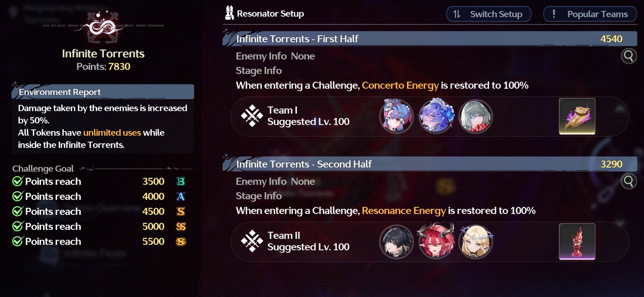The width and height of the screenshot is (644, 297).
Task: Select purple-haired maid resonator in Team I
Action: [x=436, y=116]
